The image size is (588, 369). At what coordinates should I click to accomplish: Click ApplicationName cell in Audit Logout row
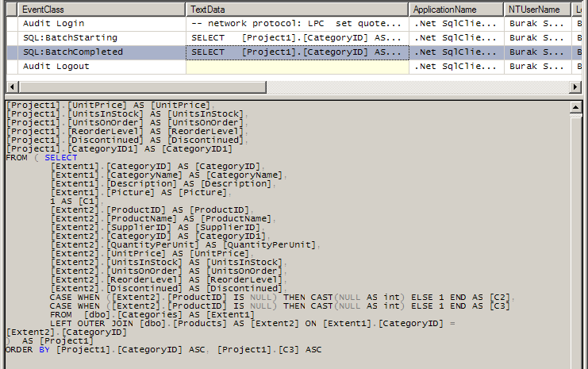tap(456, 67)
